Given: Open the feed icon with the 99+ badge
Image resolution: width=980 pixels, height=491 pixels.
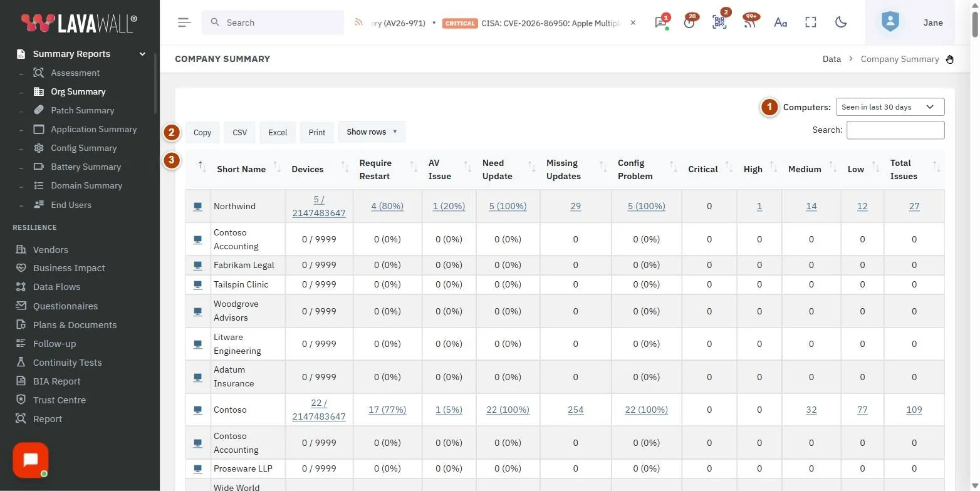Looking at the screenshot, I should (x=749, y=23).
